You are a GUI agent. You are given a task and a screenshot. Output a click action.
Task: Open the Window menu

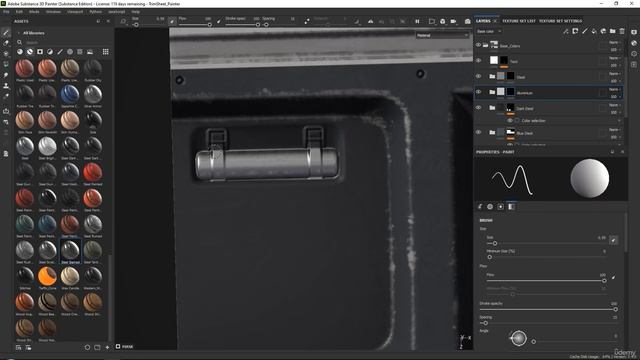pyautogui.click(x=53, y=12)
